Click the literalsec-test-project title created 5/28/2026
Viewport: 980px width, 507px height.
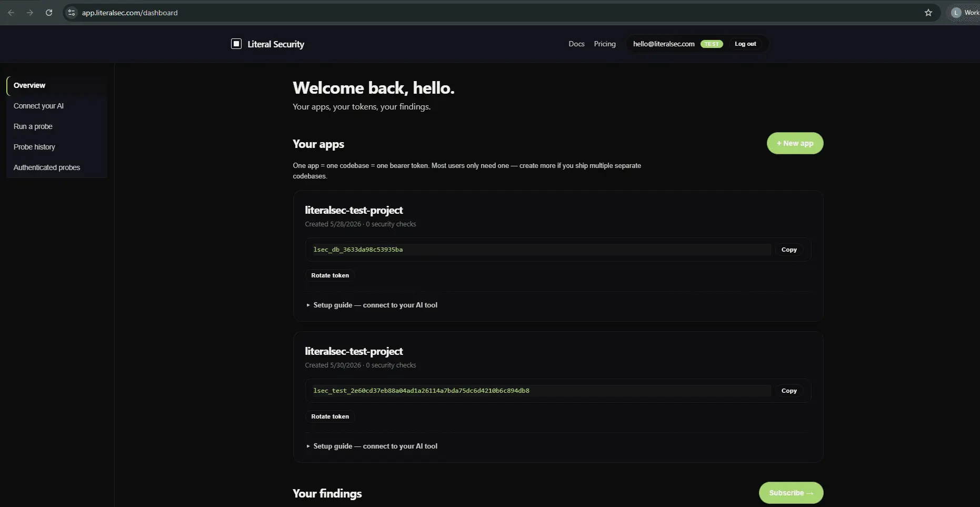click(x=354, y=210)
